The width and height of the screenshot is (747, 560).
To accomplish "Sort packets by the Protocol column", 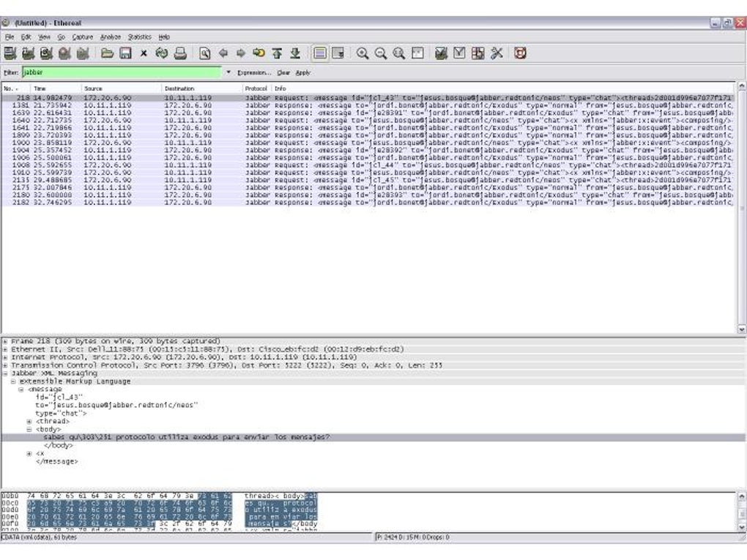I will (x=257, y=89).
